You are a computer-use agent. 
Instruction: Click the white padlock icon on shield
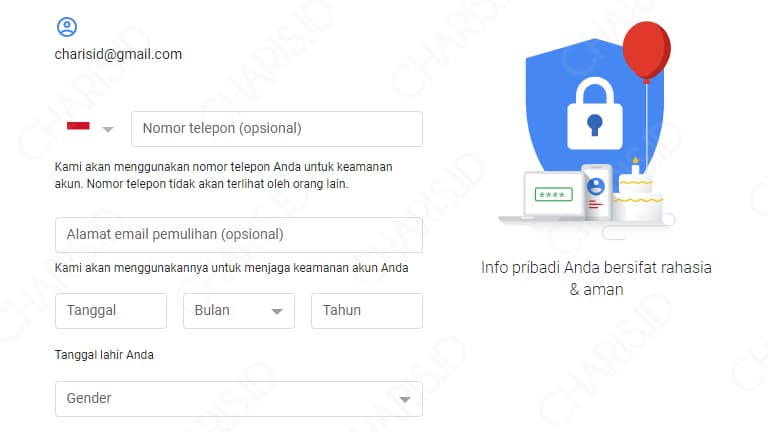coord(595,114)
